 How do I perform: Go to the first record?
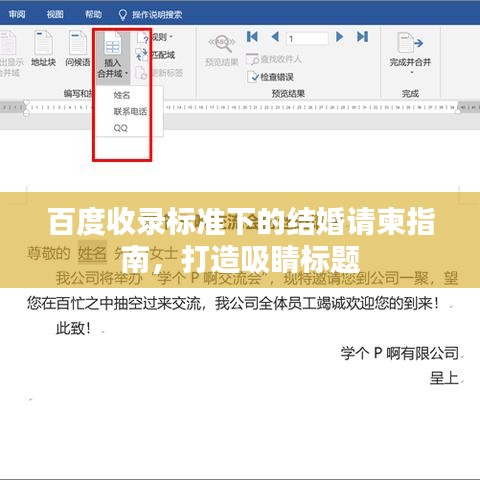252,37
